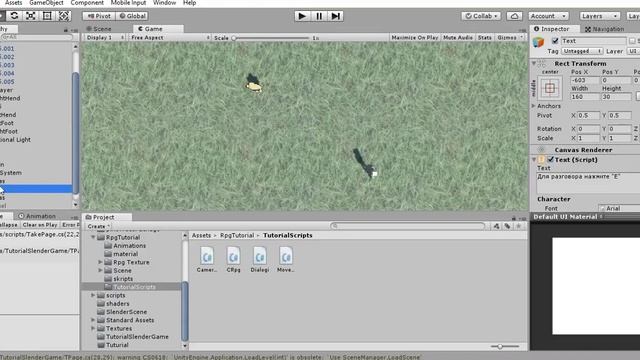Click the Play button
The image size is (640, 360).
click(x=302, y=16)
